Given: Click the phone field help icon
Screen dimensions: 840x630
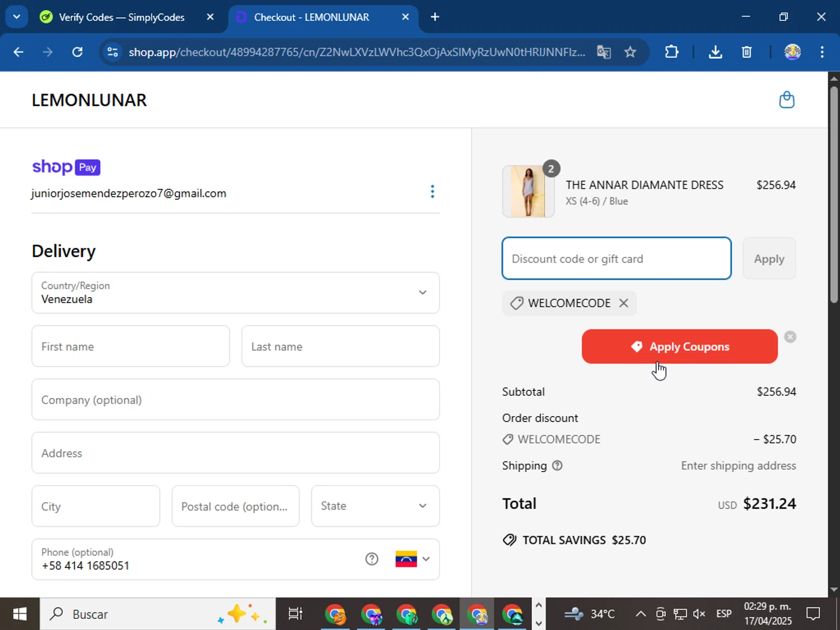Looking at the screenshot, I should pos(372,559).
